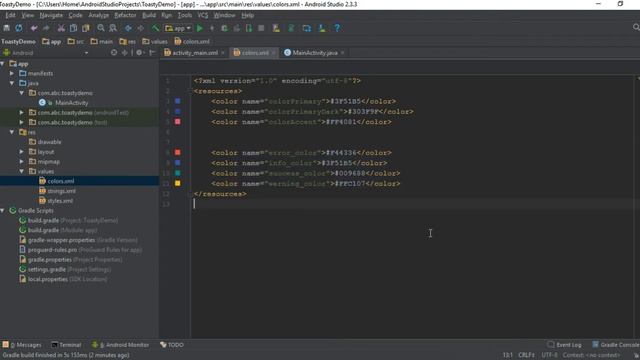Collapse the values folder

tap(22, 171)
